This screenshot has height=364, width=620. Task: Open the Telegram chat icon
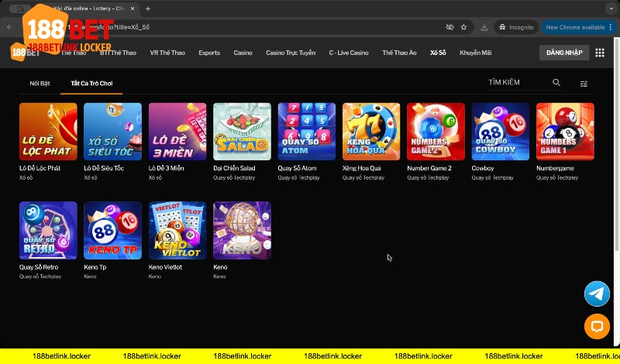[597, 294]
